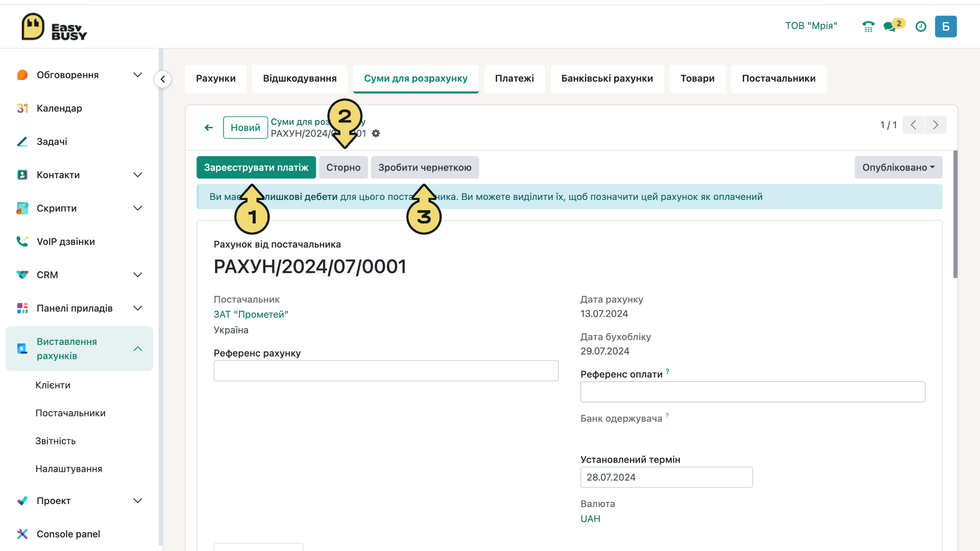Click Зробити чернеткою button
The width and height of the screenshot is (980, 551).
[x=425, y=167]
